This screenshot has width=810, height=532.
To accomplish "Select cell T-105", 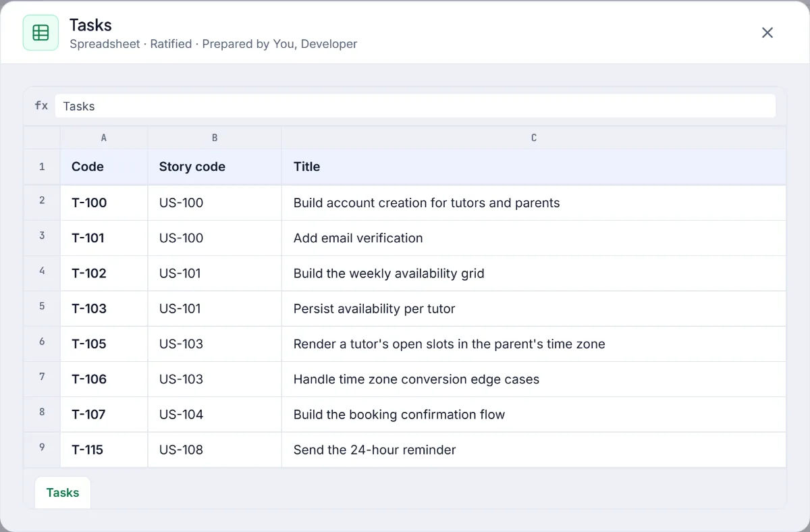I will pyautogui.click(x=104, y=344).
